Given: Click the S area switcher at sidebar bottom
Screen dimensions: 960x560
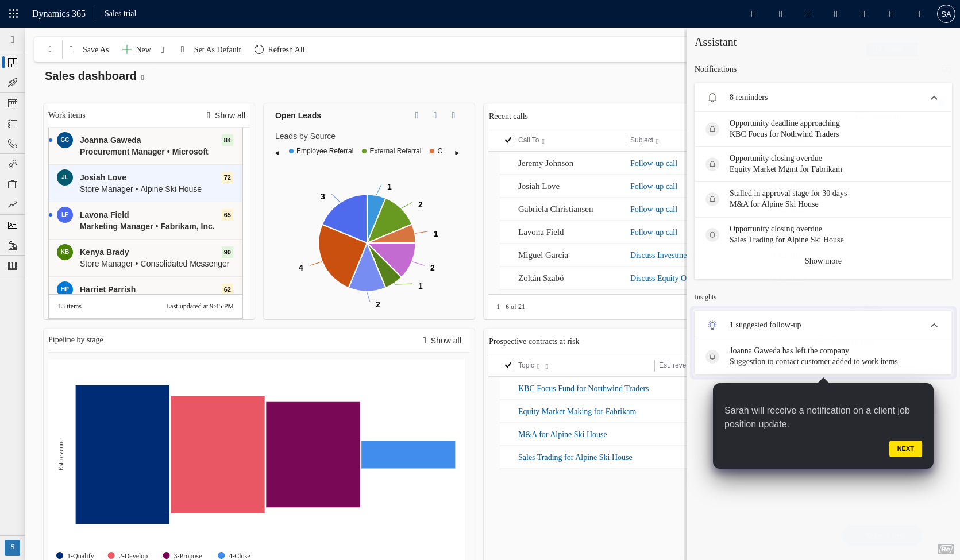Looking at the screenshot, I should (13, 547).
